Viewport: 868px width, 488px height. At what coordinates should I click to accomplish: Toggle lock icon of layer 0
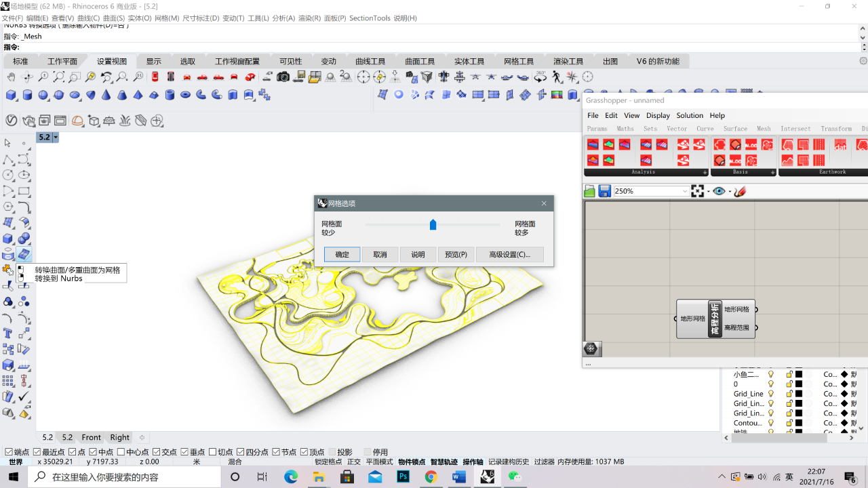[x=789, y=384]
